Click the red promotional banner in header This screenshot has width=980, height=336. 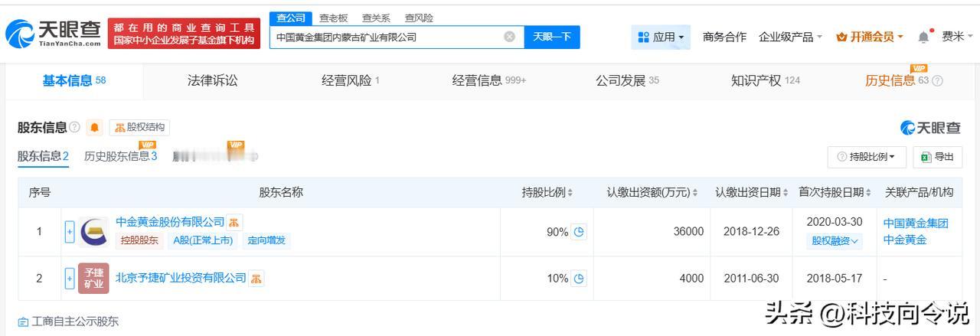(x=184, y=33)
